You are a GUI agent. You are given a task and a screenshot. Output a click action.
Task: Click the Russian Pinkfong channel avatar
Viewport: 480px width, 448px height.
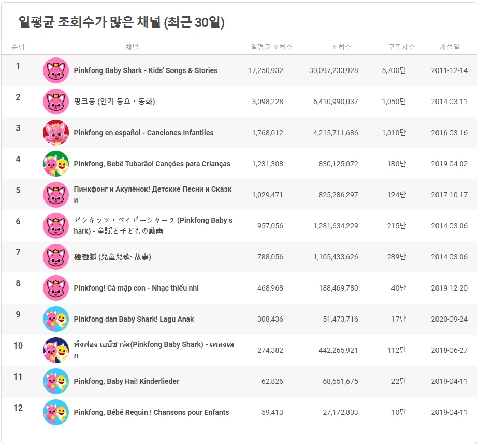(x=55, y=194)
